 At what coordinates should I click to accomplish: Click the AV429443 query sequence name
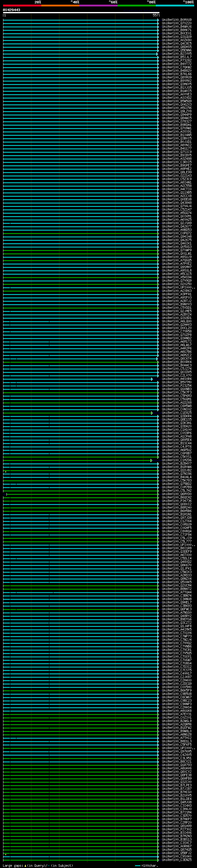[x=11, y=10]
